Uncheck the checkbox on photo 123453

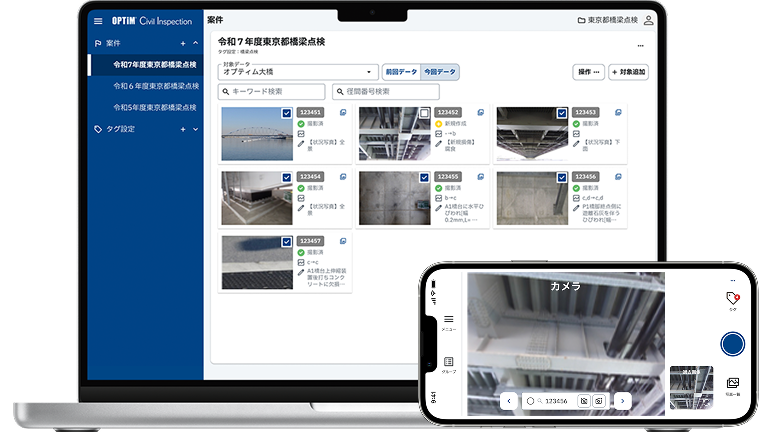[562, 113]
